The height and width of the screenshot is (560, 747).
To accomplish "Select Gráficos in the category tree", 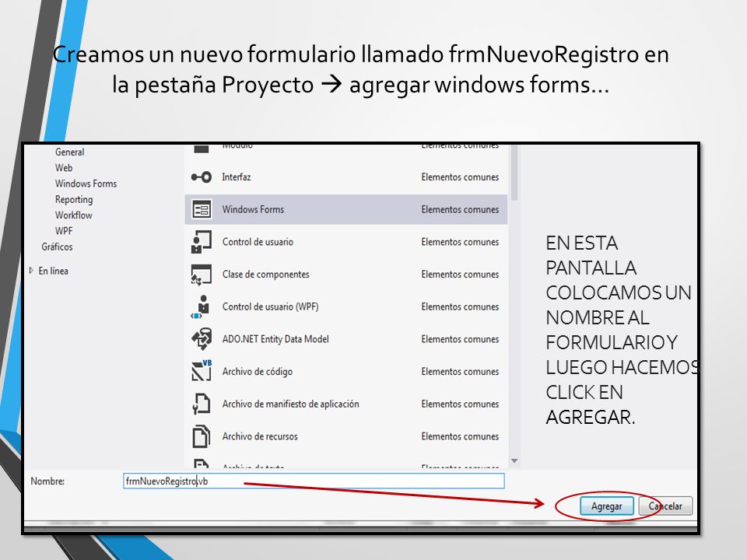I will click(x=57, y=247).
